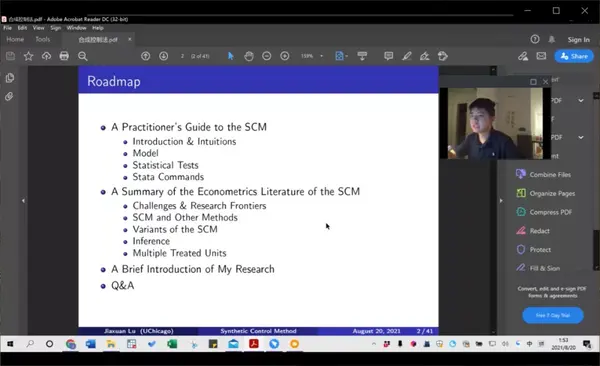Open the View menu
This screenshot has width=600, height=366.
[38, 28]
